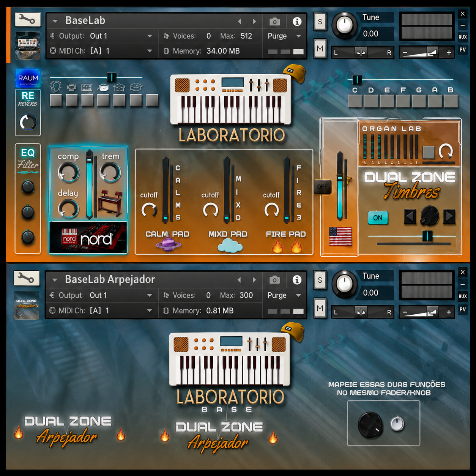Open the RAUM effect panel
476x476 pixels.
tap(28, 78)
